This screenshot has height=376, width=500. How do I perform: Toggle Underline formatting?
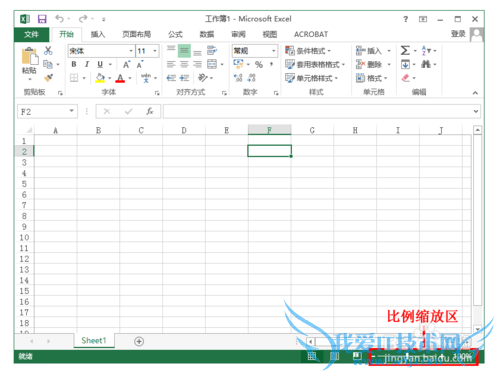point(100,64)
